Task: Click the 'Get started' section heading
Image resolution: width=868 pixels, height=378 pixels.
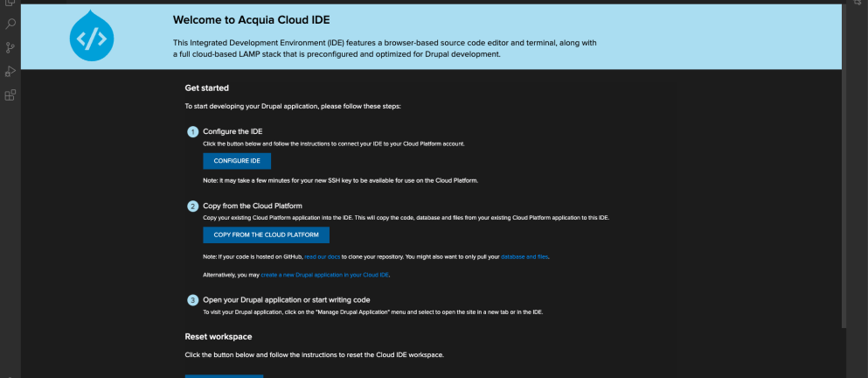Action: coord(206,87)
